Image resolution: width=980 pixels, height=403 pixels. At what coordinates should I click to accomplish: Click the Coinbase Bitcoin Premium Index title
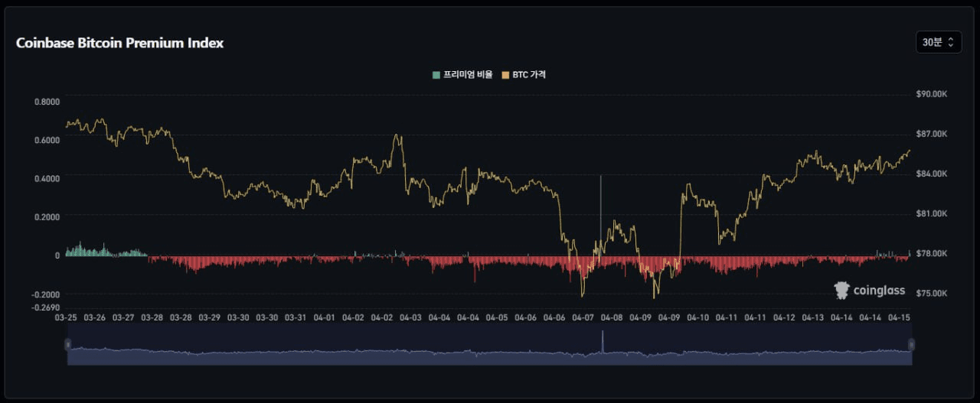tap(119, 43)
